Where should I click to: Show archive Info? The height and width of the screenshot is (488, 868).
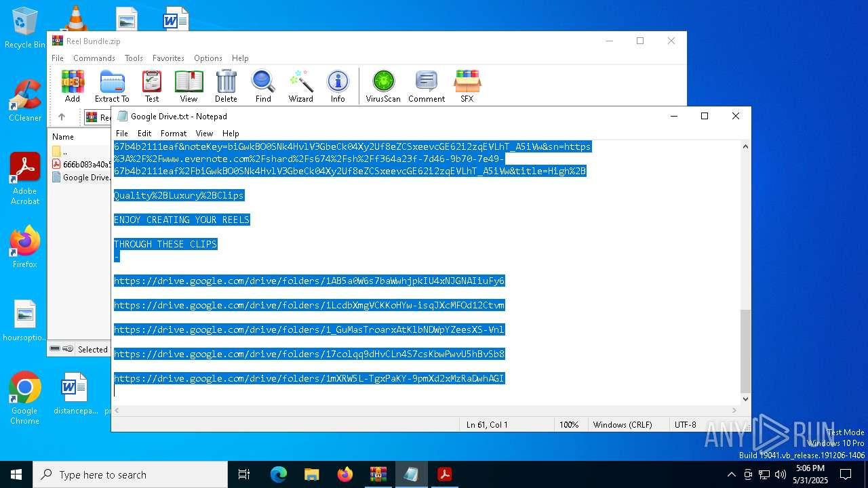[x=338, y=86]
